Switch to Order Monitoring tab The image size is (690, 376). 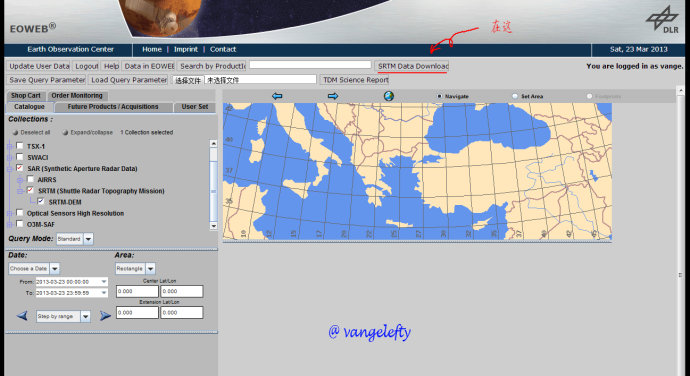click(x=77, y=96)
